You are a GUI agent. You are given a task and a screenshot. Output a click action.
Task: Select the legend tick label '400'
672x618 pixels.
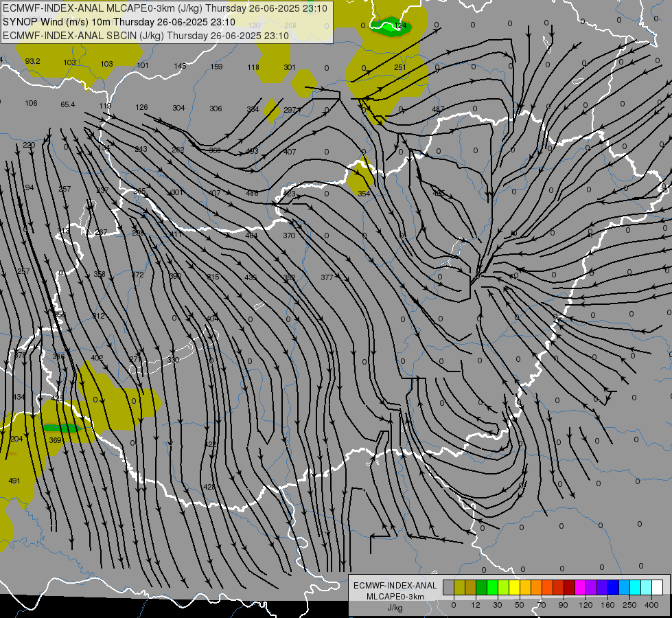click(651, 605)
